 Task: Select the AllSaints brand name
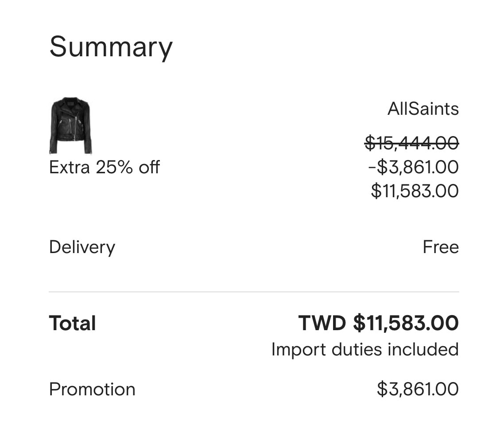coord(423,109)
